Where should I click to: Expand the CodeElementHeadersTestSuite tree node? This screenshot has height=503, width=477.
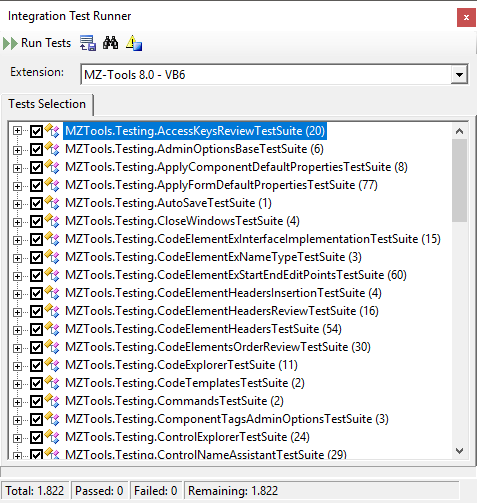(x=17, y=330)
